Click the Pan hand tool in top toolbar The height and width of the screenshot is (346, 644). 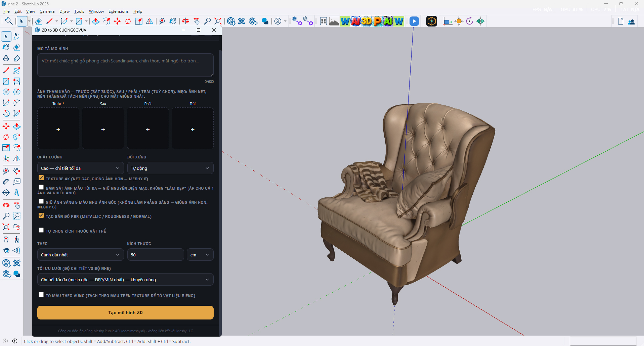197,21
